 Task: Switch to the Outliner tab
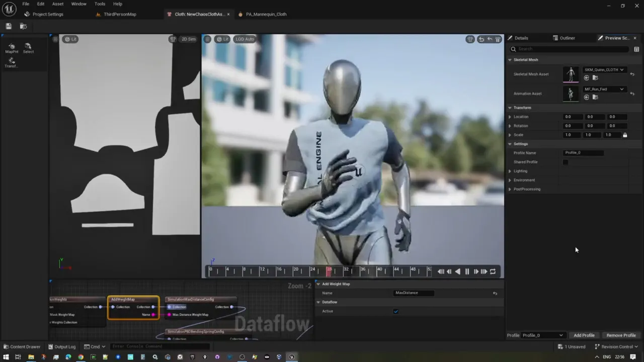coord(563,38)
